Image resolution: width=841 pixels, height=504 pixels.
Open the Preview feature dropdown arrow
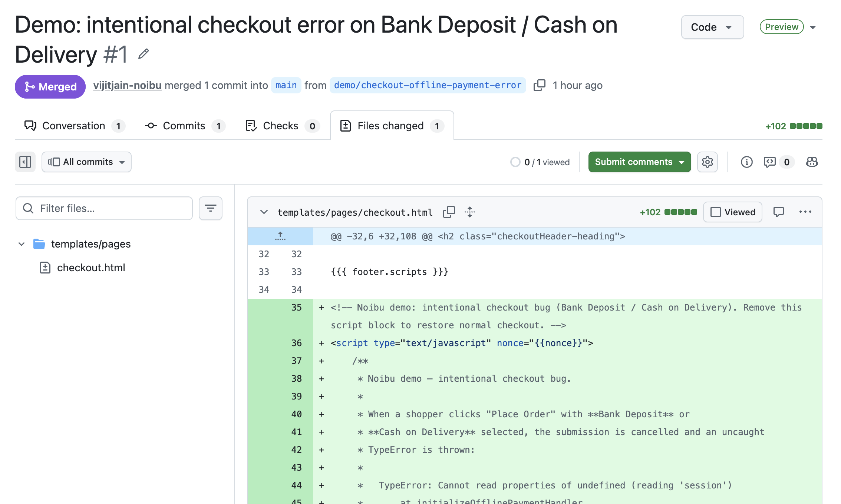pos(813,27)
